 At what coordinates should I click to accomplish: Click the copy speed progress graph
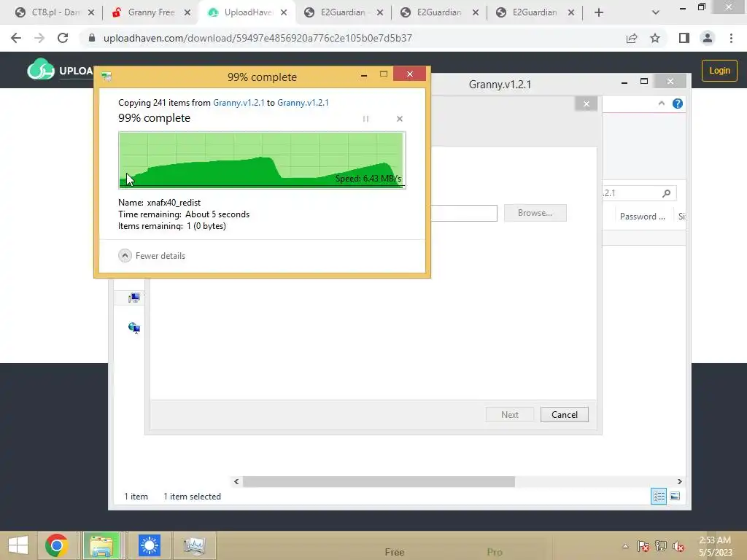262,160
